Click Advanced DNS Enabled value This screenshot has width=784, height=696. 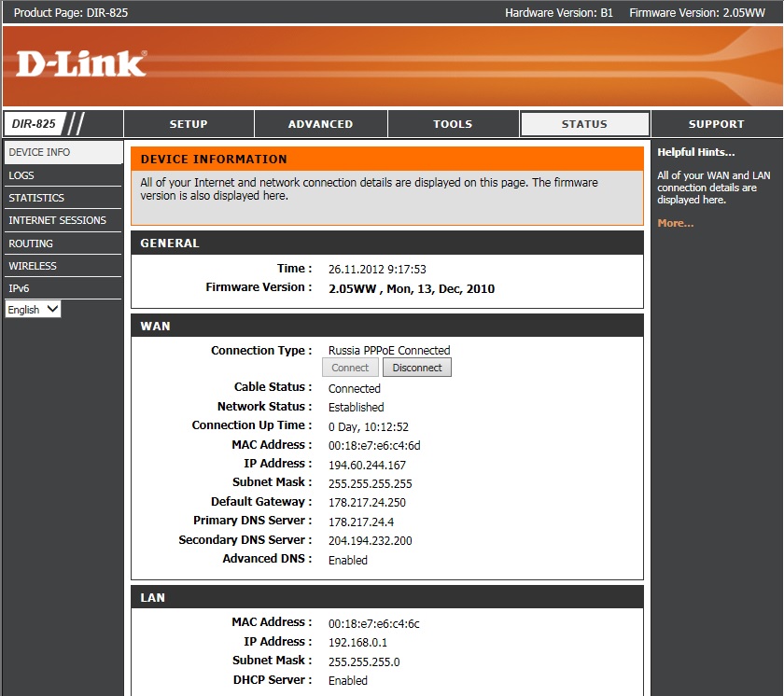pyautogui.click(x=347, y=560)
